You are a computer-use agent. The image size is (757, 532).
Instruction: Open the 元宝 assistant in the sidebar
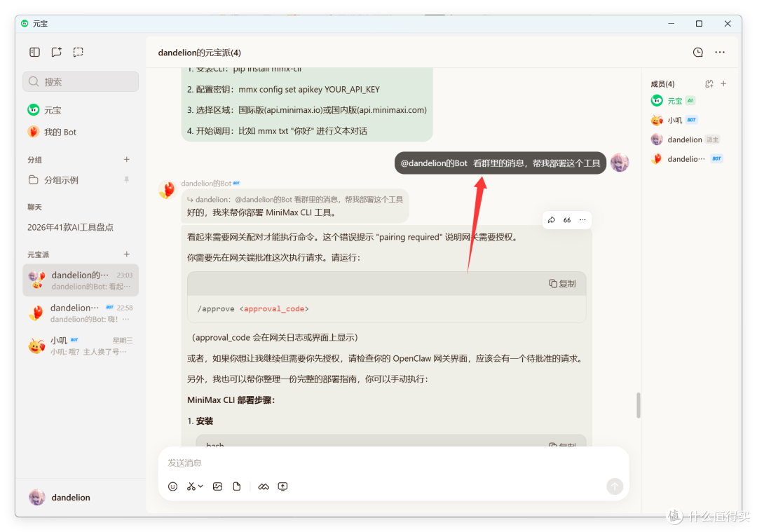click(x=81, y=110)
